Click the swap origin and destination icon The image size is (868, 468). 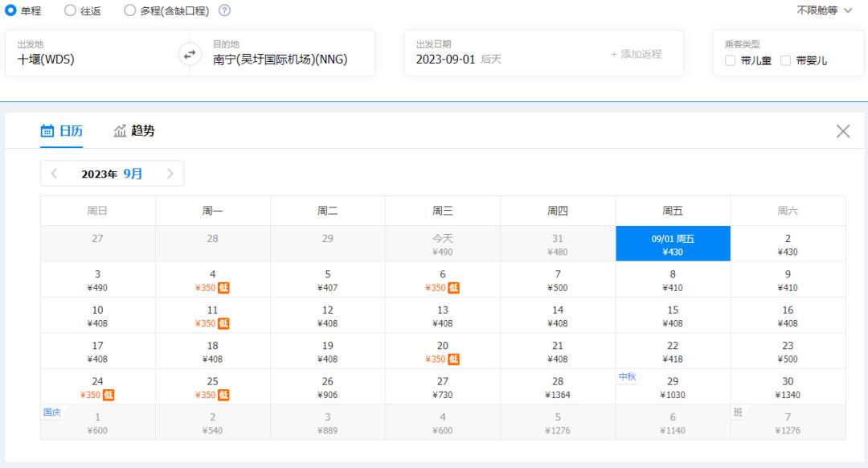(189, 54)
